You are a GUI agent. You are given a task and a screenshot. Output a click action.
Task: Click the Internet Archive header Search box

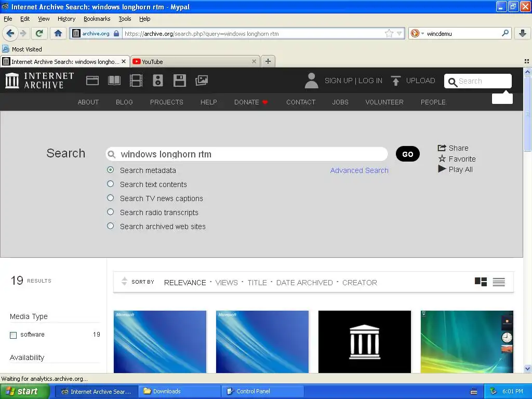[x=478, y=81]
